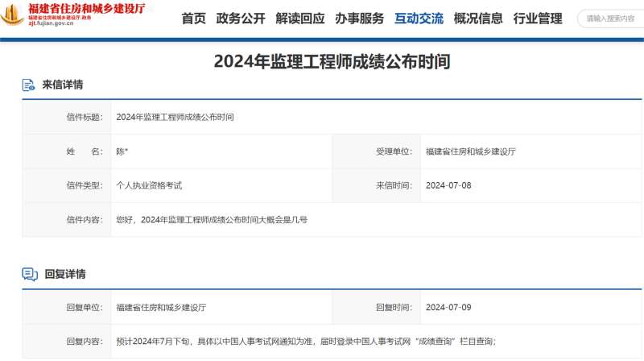644x361 pixels.
Task: Click the 回复时间 date 2024-07-09
Action: tap(448, 307)
